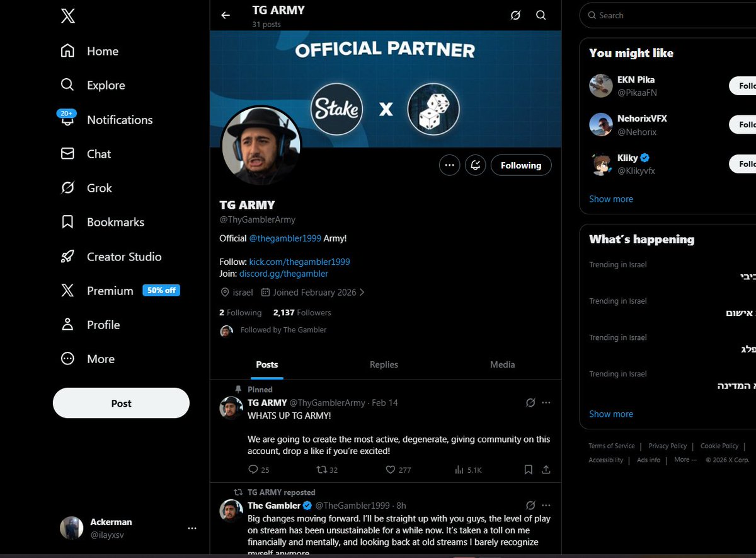Viewport: 756px width, 558px height.
Task: Show more under What's happening
Action: [611, 414]
